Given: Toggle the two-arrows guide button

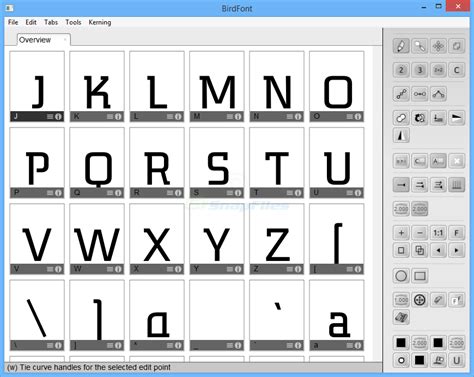Looking at the screenshot, I should coord(420,185).
